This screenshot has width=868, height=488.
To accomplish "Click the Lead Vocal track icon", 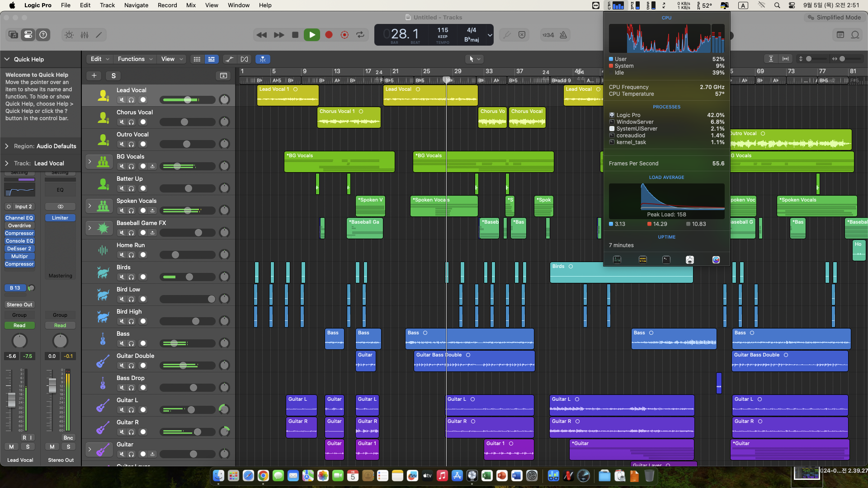I will coord(103,95).
